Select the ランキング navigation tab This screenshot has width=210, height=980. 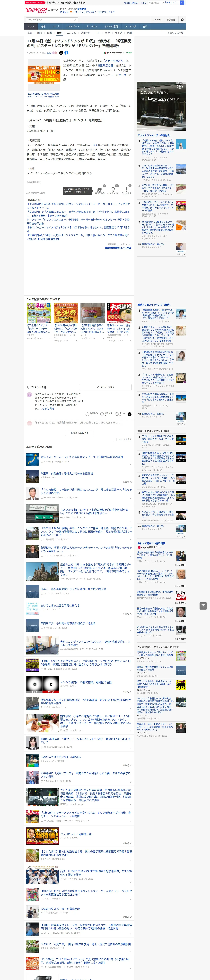coord(130,27)
